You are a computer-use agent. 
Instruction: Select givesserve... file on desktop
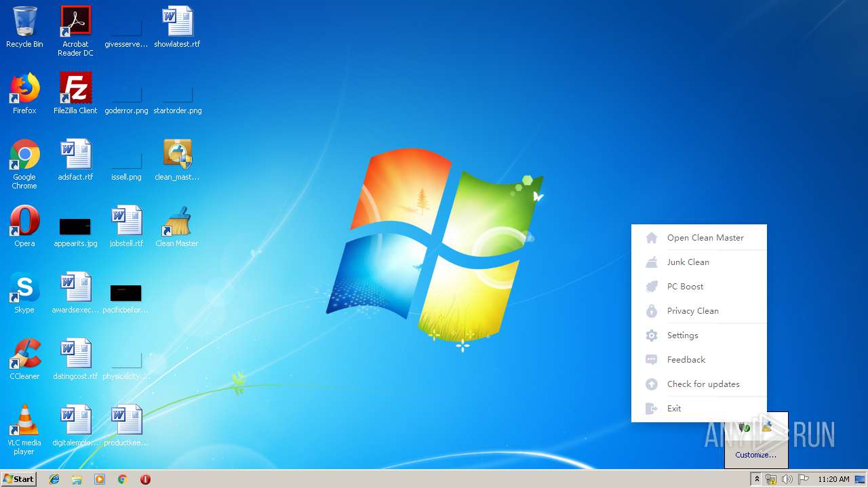tap(126, 34)
